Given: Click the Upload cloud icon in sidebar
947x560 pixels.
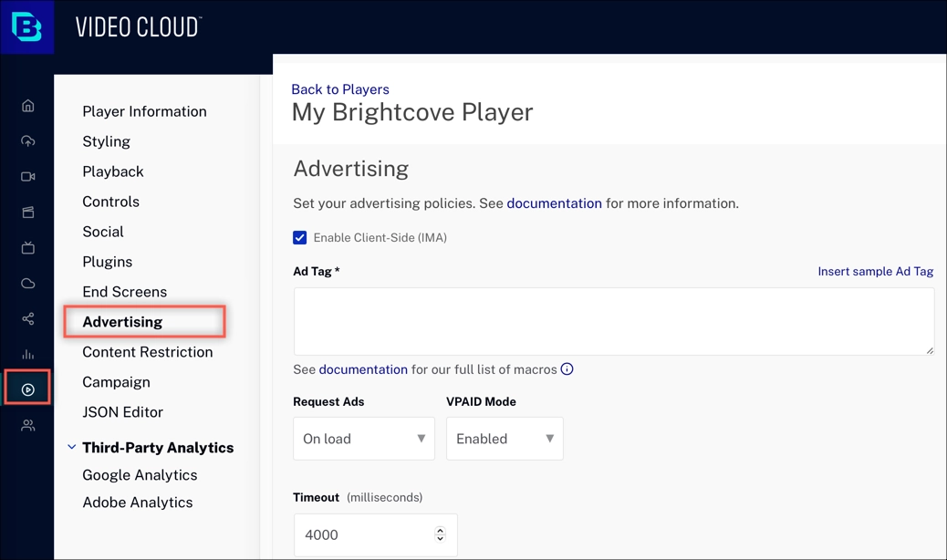Looking at the screenshot, I should coord(28,141).
